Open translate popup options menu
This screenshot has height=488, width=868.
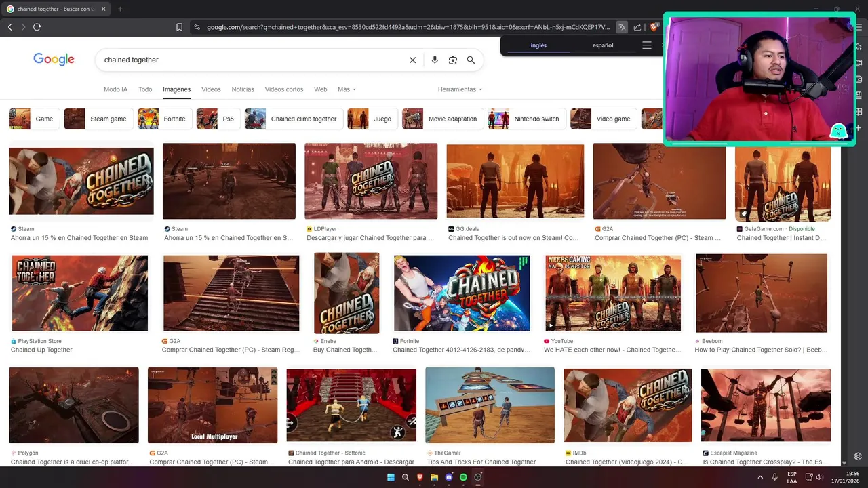(x=647, y=45)
